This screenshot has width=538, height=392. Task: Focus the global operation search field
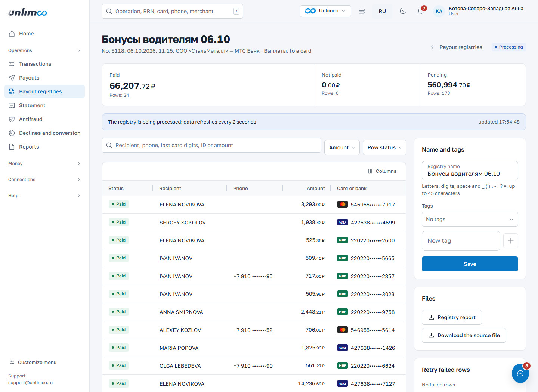pyautogui.click(x=172, y=11)
